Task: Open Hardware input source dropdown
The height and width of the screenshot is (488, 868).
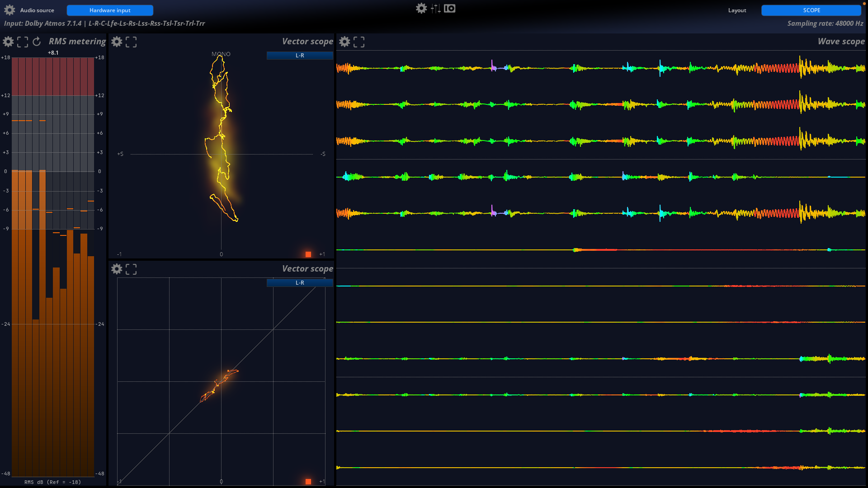Action: [110, 10]
